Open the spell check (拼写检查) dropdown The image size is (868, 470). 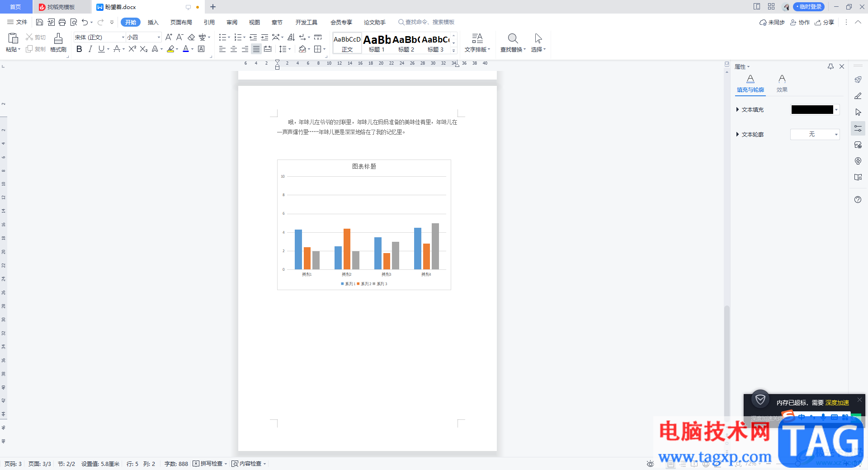pyautogui.click(x=226, y=464)
